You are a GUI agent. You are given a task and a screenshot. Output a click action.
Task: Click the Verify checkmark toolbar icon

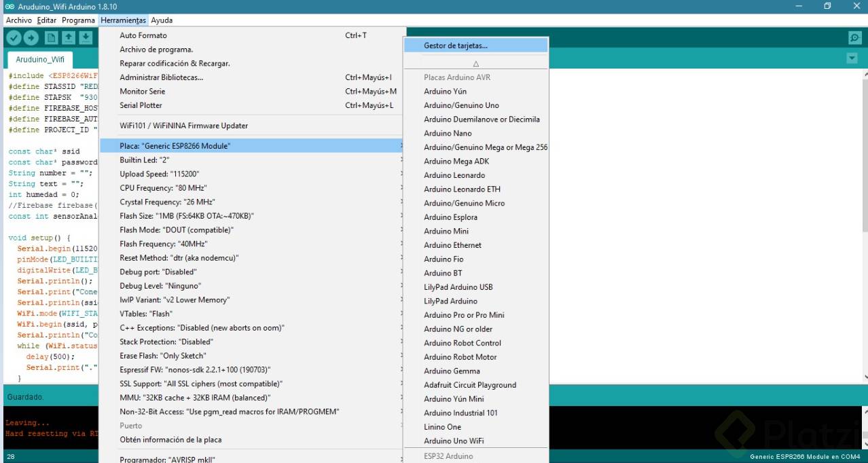pos(14,37)
